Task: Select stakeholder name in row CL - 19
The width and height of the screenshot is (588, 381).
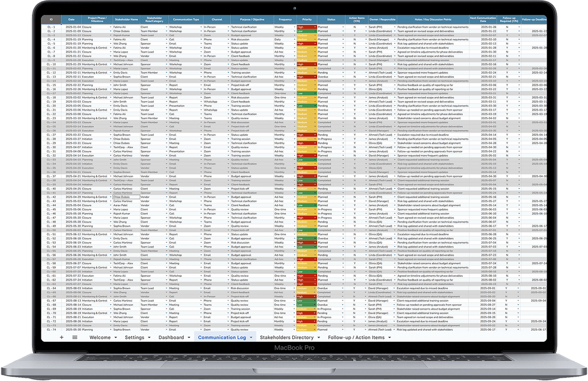Action: pos(126,102)
